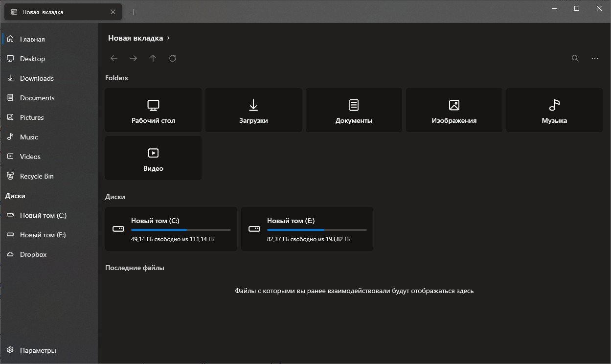Open the Загрузки folder card

[x=253, y=110]
